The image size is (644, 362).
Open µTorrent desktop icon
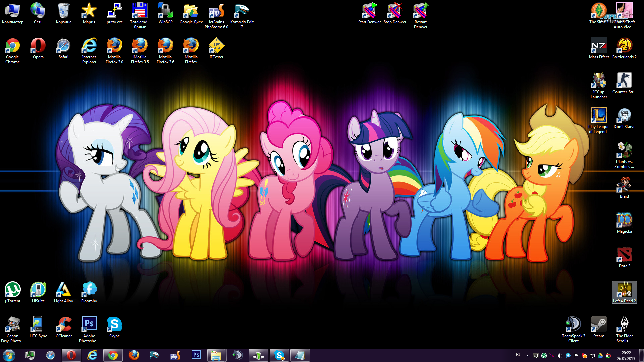pyautogui.click(x=13, y=293)
